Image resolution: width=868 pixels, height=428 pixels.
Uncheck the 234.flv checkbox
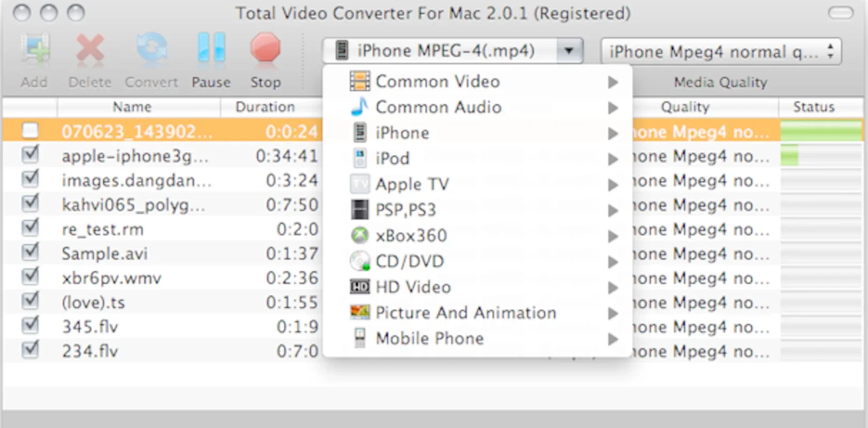[x=31, y=350]
